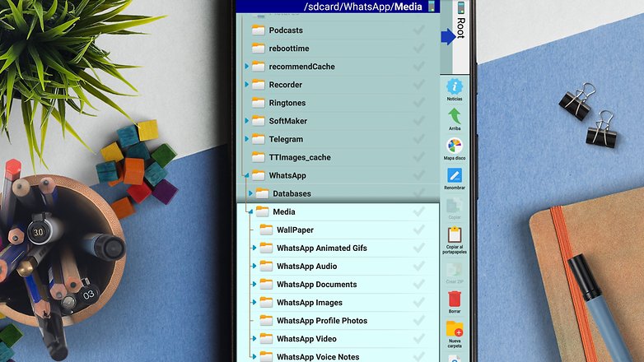Open the Noticias info icon
The image size is (644, 362).
455,86
